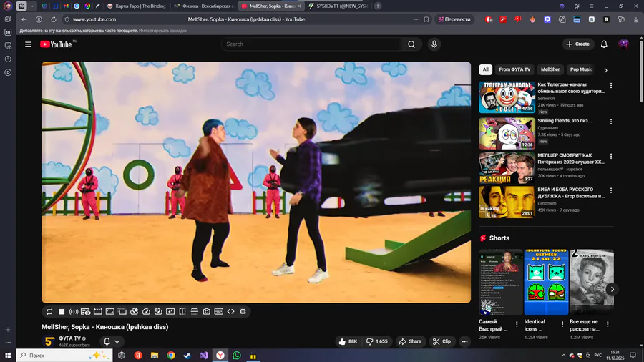Open video filters sparkle-image icon

[170, 312]
